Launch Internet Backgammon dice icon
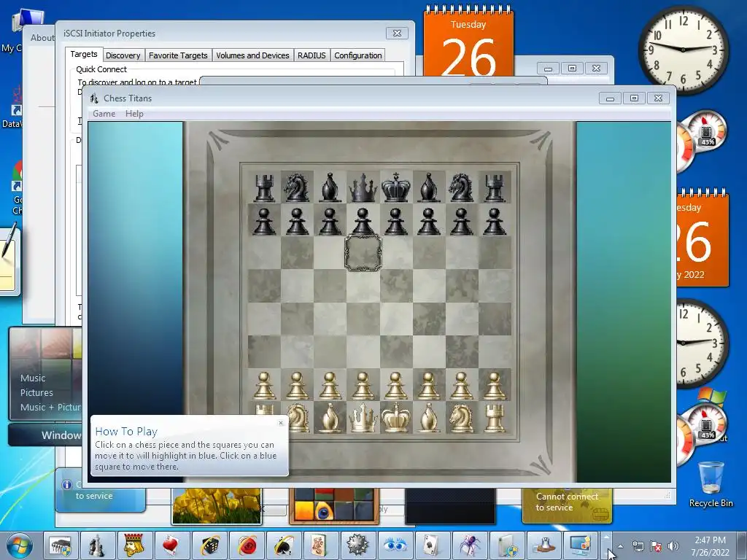 click(209, 545)
